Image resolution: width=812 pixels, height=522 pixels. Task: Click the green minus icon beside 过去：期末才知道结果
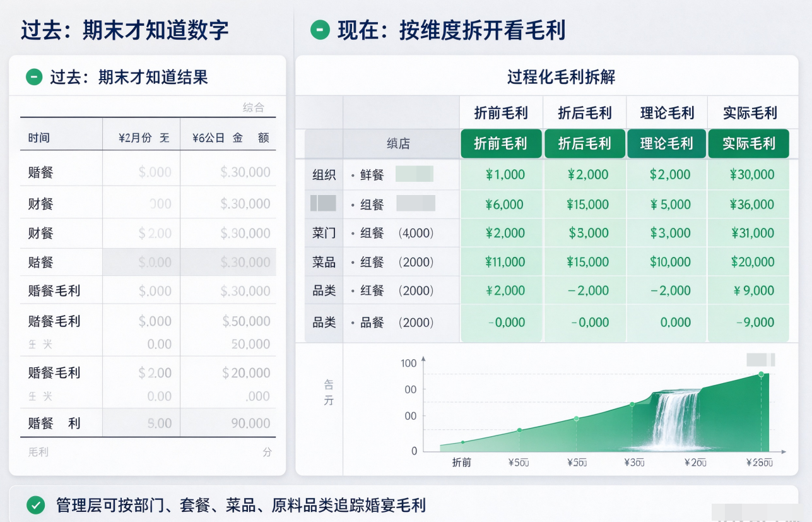pyautogui.click(x=34, y=77)
